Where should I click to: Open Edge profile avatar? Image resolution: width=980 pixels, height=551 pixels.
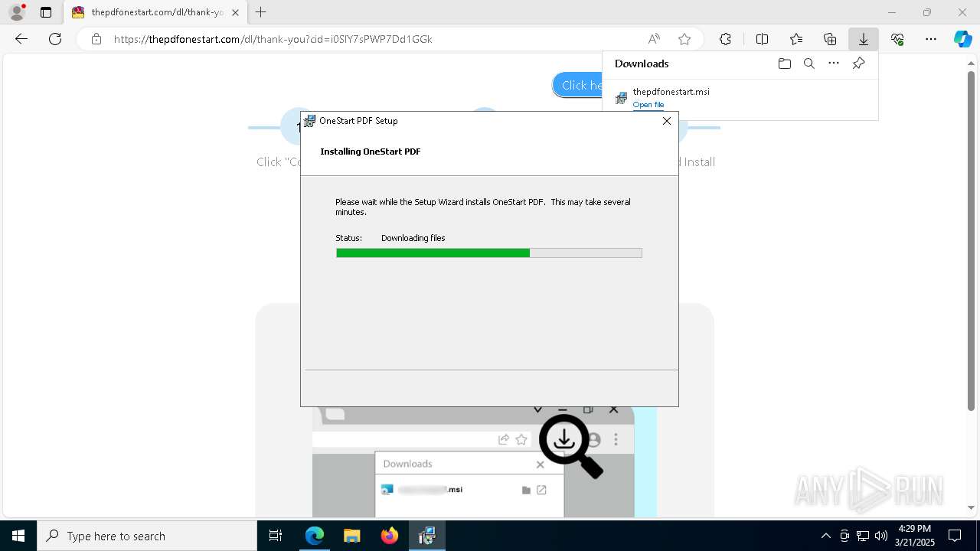[x=17, y=12]
